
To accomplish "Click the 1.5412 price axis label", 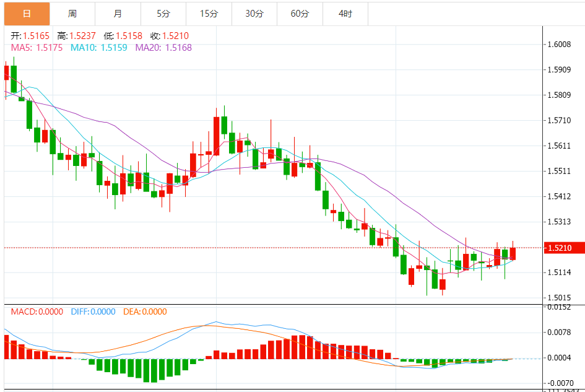I will point(559,196).
